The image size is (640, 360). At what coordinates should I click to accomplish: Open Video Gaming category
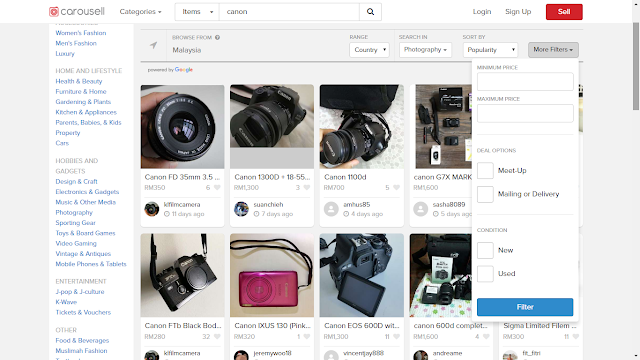coord(76,243)
